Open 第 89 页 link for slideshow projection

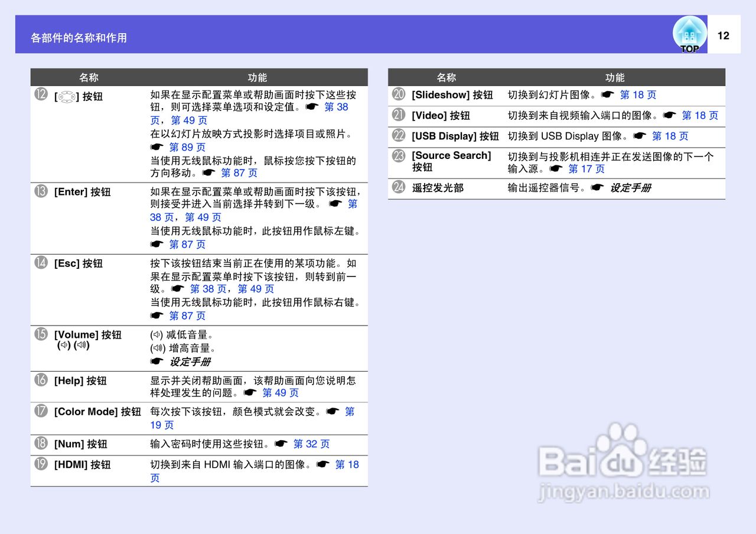tap(187, 147)
